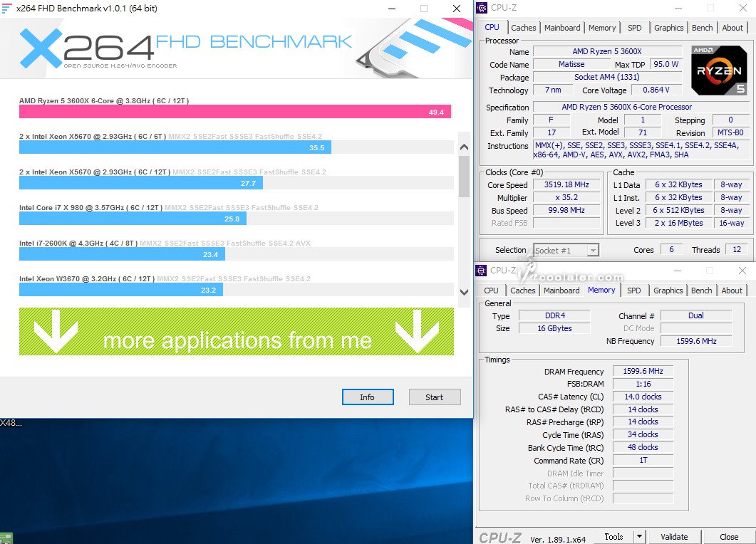
Task: Open About tab in Memory CPU-Z window
Action: 731,291
